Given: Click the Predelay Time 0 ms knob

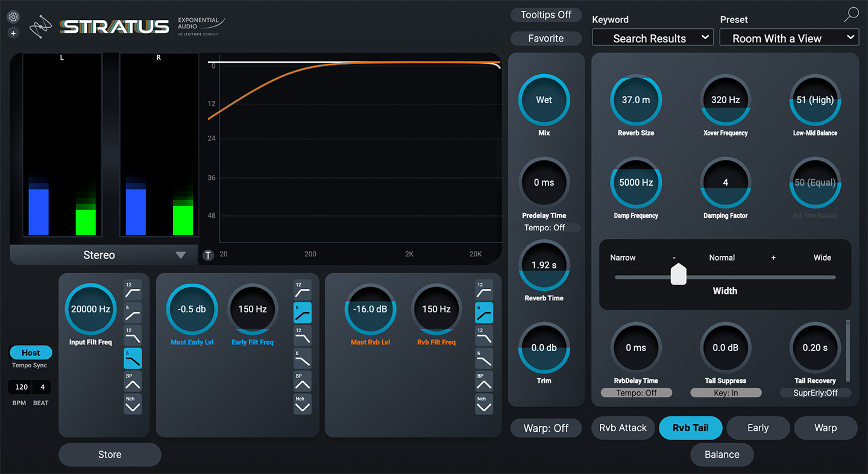Looking at the screenshot, I should click(544, 183).
